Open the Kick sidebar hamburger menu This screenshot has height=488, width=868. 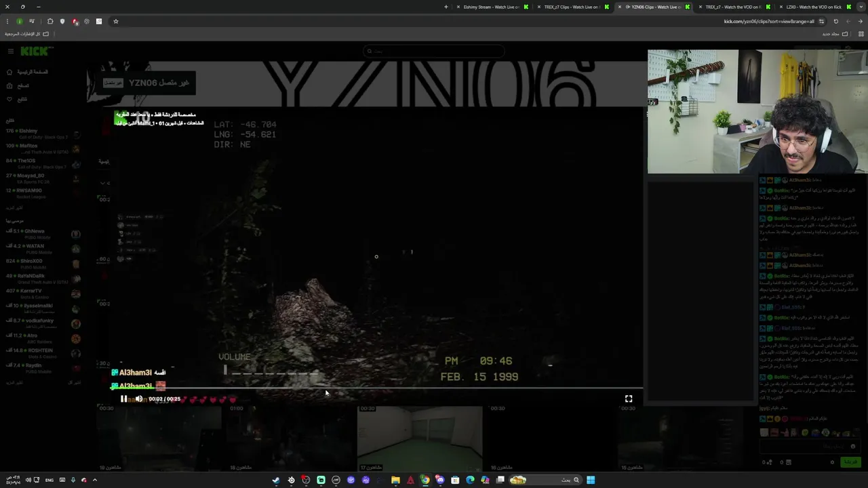[x=11, y=52]
